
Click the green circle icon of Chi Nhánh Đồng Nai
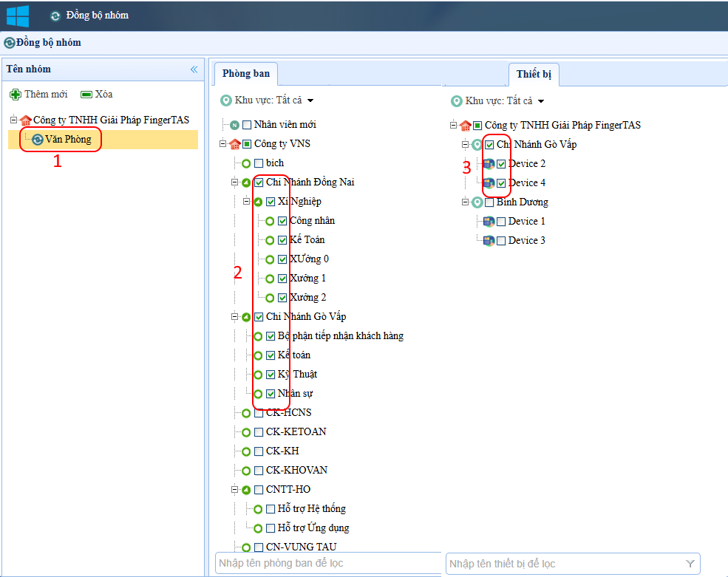(246, 183)
